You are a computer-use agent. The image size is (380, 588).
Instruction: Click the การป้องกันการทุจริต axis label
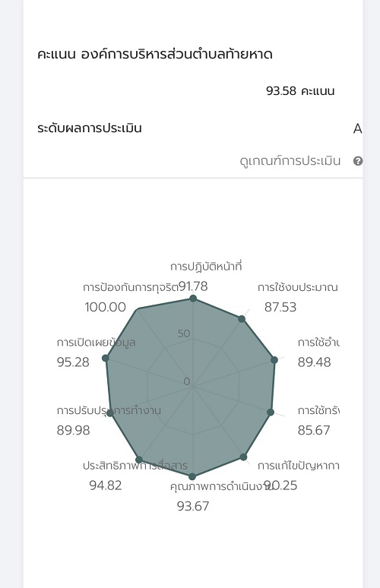coord(131,287)
